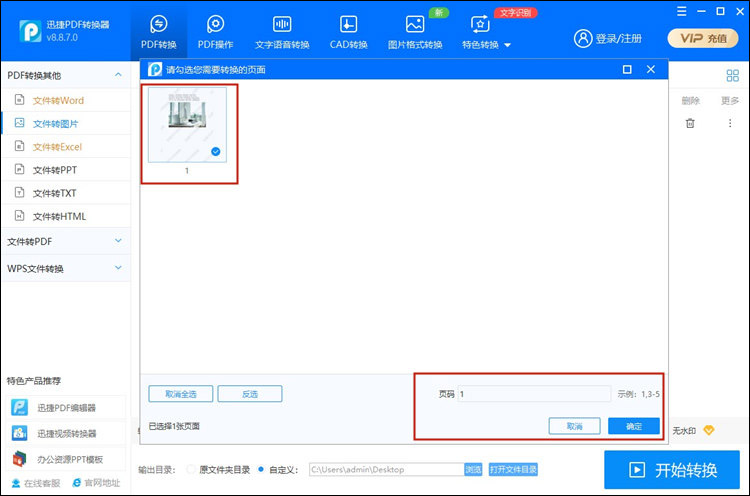The height and width of the screenshot is (496, 750).
Task: Open 迅捷视频转换器 product recommendation
Action: (x=66, y=433)
